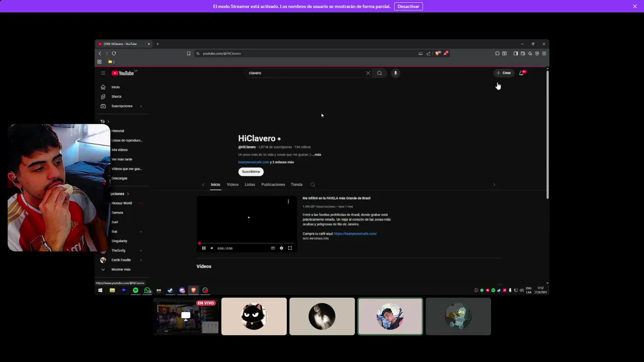The height and width of the screenshot is (362, 644).
Task: Switch to the Listas channel tab
Action: point(250,185)
